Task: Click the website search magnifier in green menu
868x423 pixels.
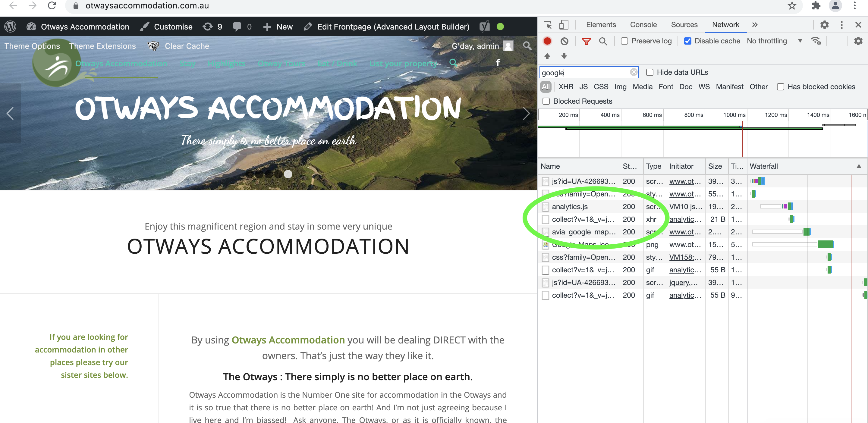Action: pyautogui.click(x=453, y=63)
